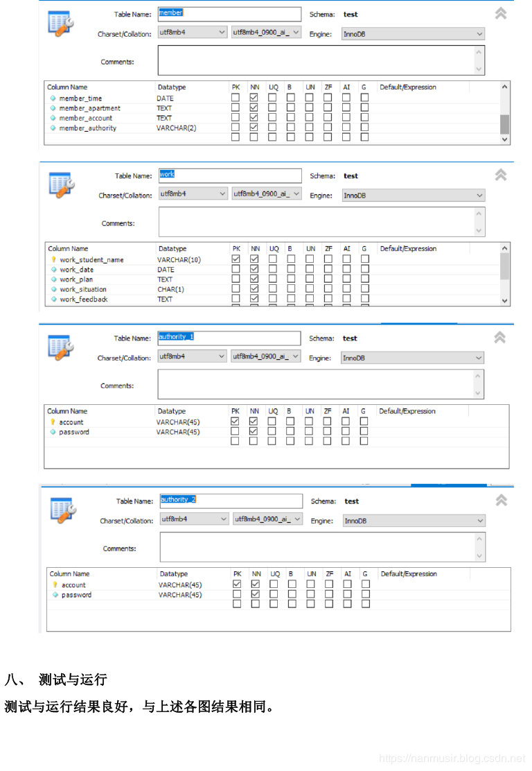
Task: Click the primary key icon of work_student_name
Action: point(53,259)
